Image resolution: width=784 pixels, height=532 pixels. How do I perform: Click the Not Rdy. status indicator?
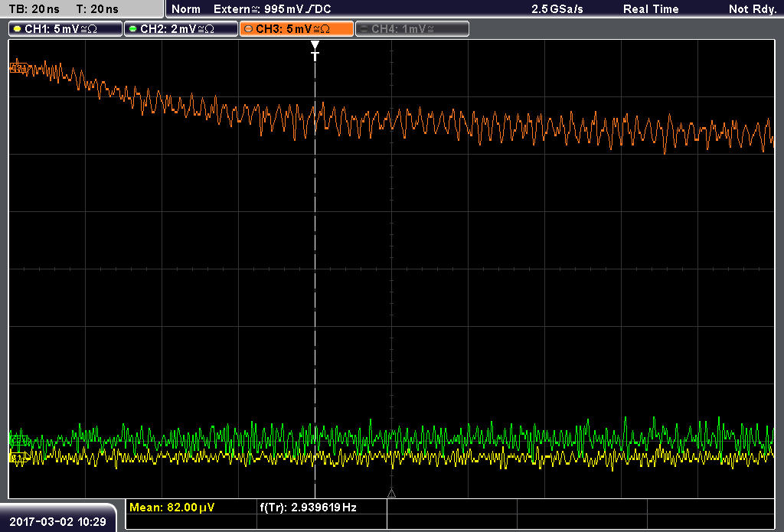[x=752, y=9]
